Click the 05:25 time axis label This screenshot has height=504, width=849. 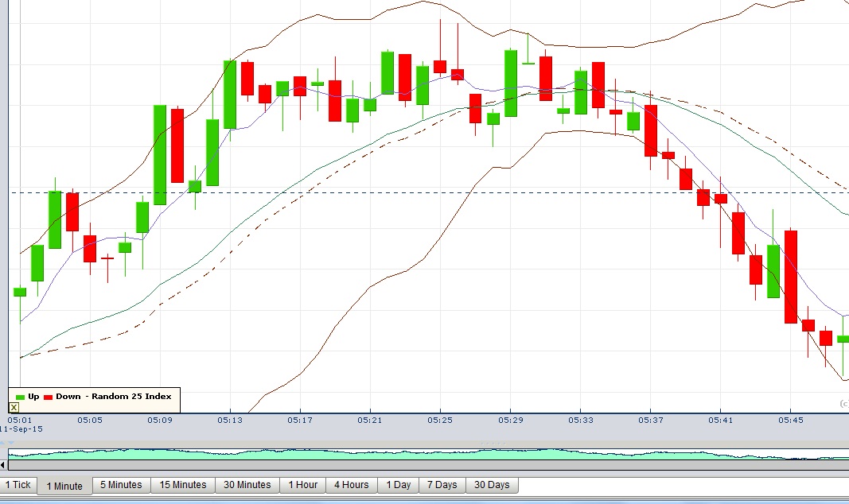click(x=440, y=420)
